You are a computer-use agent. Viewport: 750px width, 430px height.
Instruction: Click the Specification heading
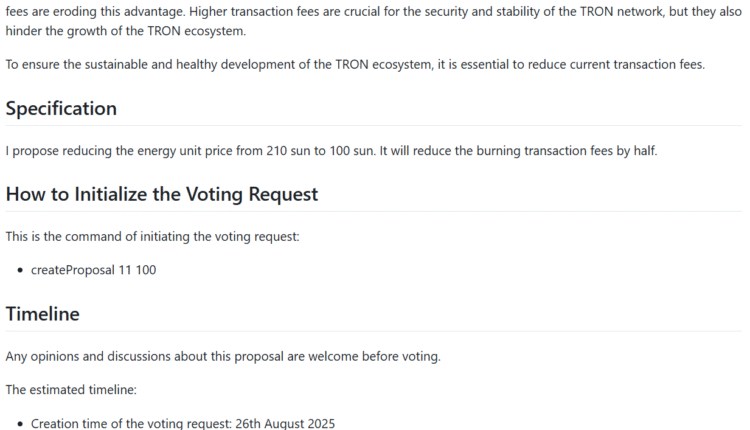click(61, 108)
